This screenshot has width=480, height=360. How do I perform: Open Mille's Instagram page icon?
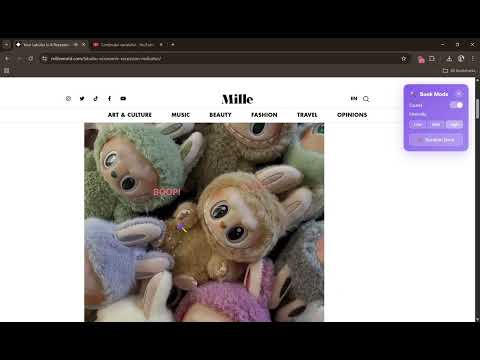coord(68,99)
